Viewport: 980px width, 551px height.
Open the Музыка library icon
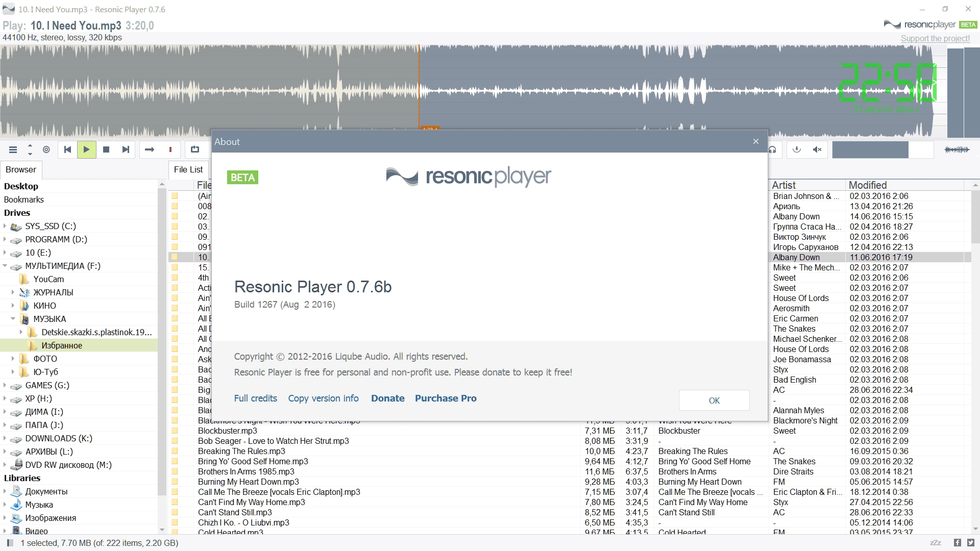click(x=16, y=505)
